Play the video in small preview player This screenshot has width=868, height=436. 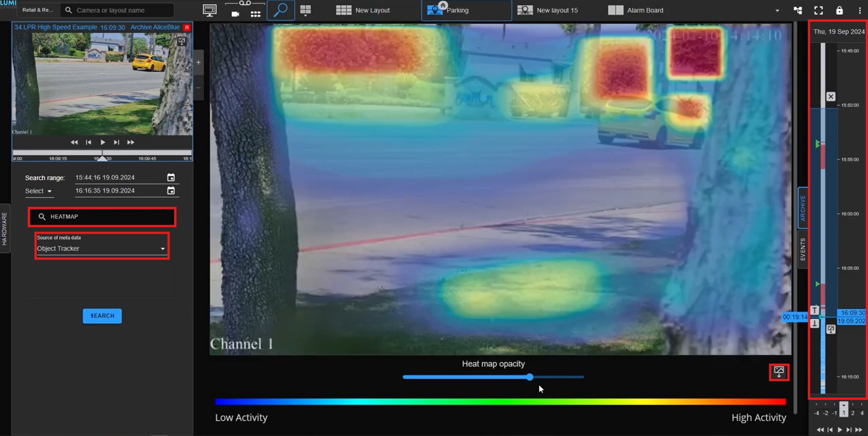click(x=103, y=142)
